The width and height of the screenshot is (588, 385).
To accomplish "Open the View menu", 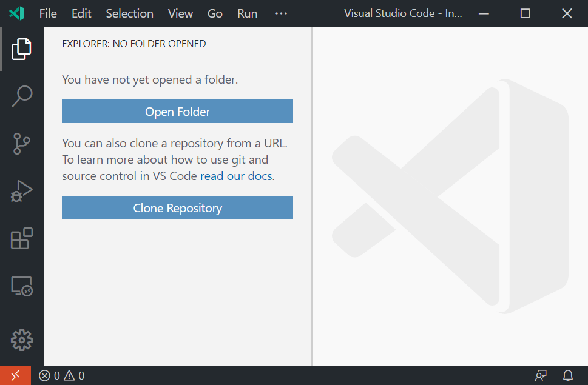I will (x=180, y=13).
